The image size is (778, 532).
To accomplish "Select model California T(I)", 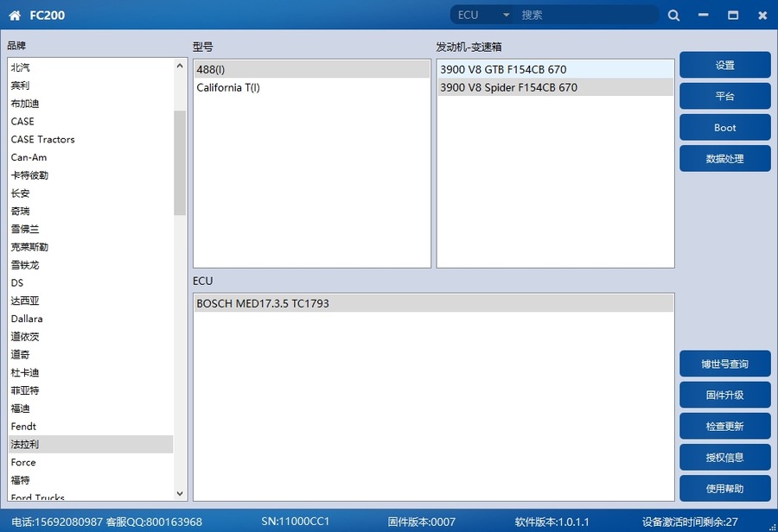I will click(311, 87).
